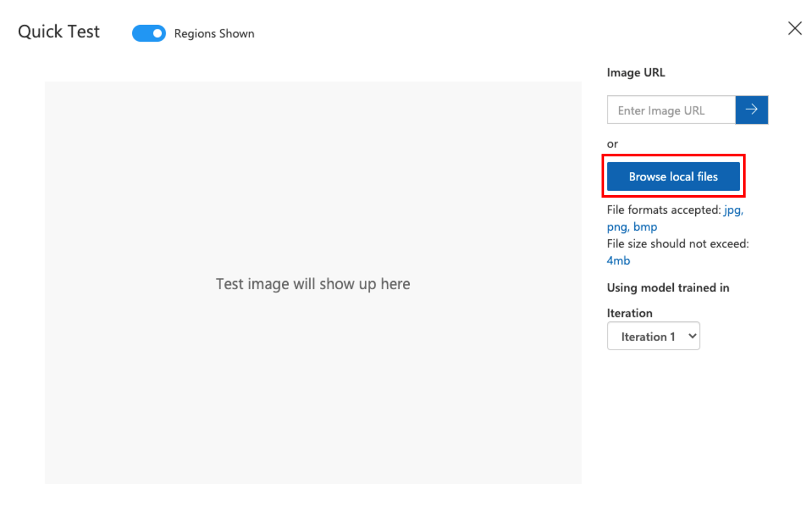Viewport: 812px width, 512px height.
Task: Click the Test image will show up here text
Action: (x=313, y=284)
